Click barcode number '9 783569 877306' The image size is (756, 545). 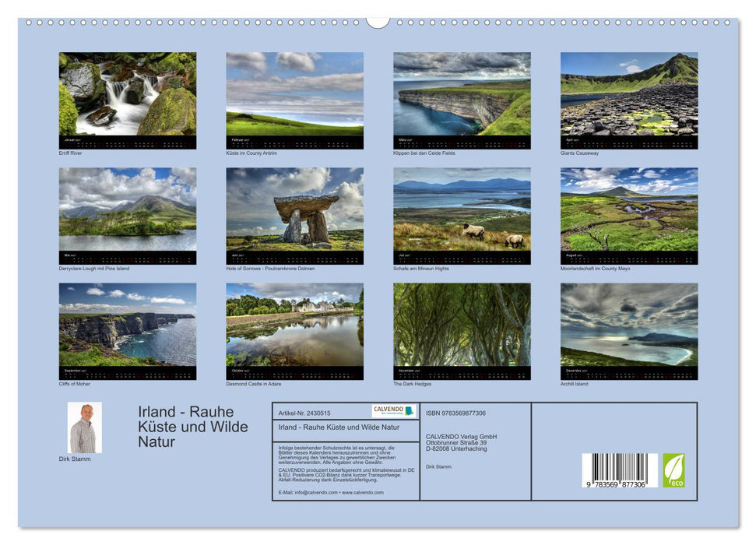616,484
